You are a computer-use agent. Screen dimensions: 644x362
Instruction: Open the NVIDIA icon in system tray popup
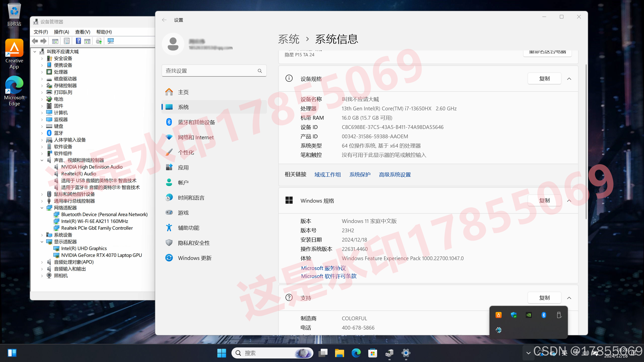point(529,315)
